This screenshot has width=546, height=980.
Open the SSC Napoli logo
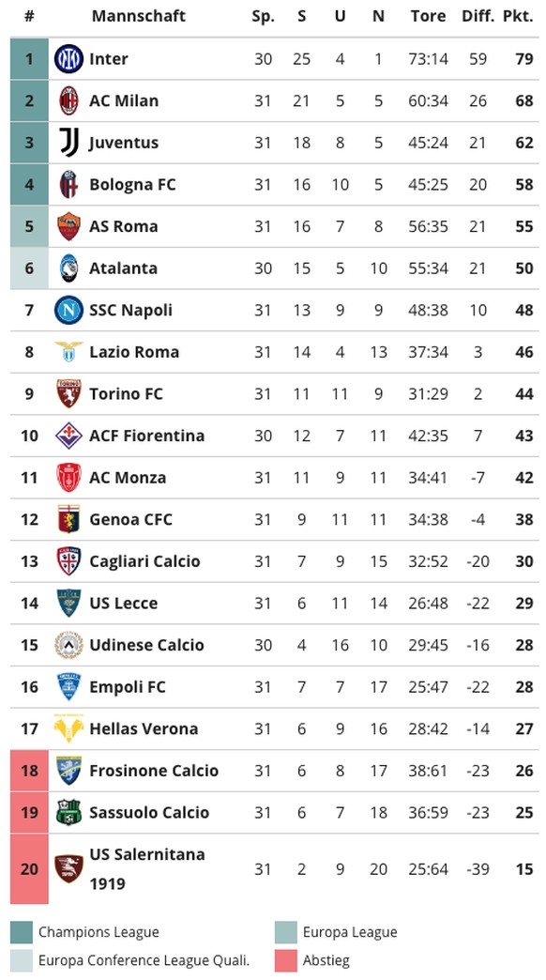[68, 310]
